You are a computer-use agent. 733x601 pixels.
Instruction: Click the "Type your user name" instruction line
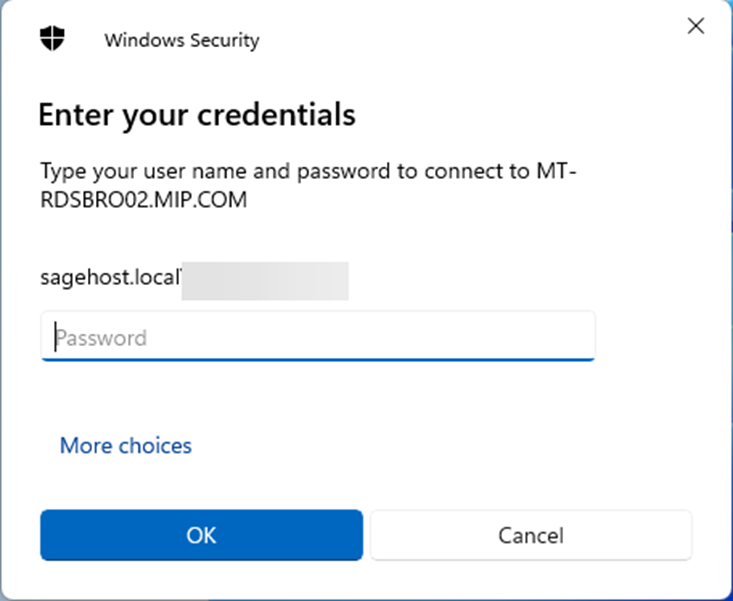(x=200, y=171)
